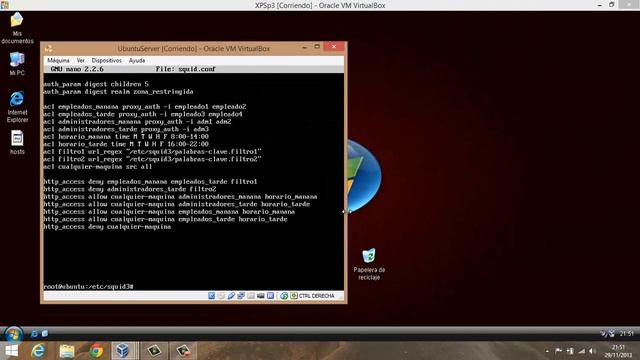
Task: Open the Máquina menu in UbuntuServer window
Action: click(58, 60)
